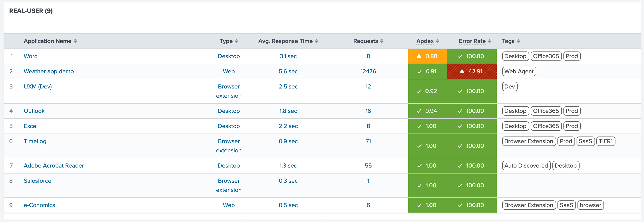The width and height of the screenshot is (644, 222).
Task: Open Weather app demo details
Action: [49, 71]
